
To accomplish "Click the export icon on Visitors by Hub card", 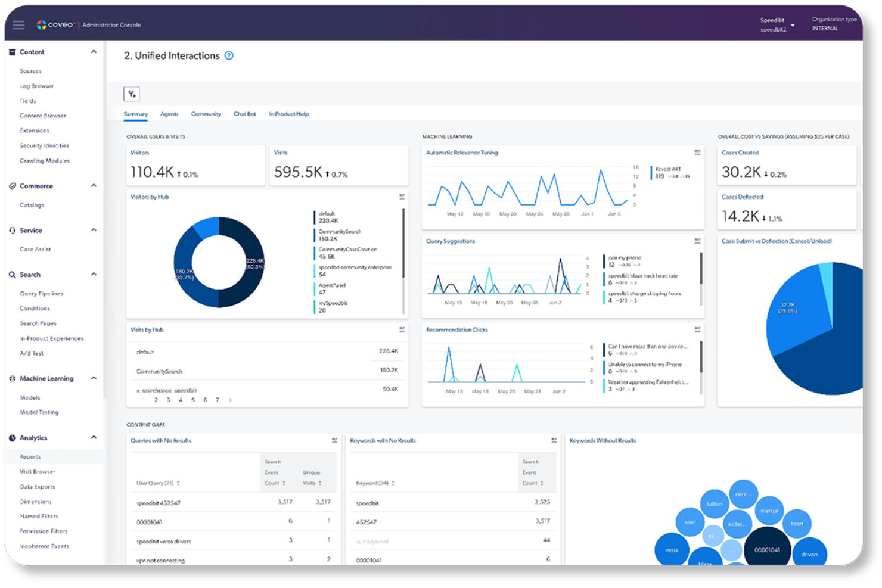I will (x=402, y=197).
